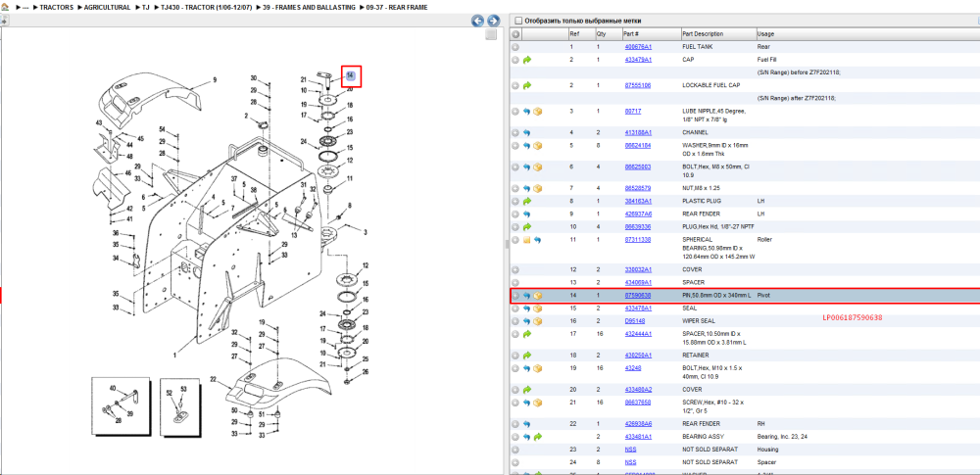
Task: Toggle selection circle for LOCKABLE FUEL CAP row
Action: 515,85
